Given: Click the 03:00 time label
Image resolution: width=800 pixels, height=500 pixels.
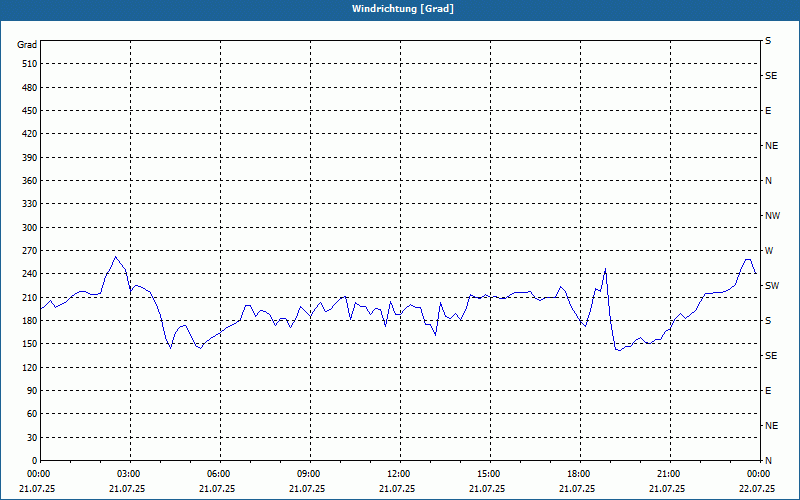Looking at the screenshot, I should [130, 474].
